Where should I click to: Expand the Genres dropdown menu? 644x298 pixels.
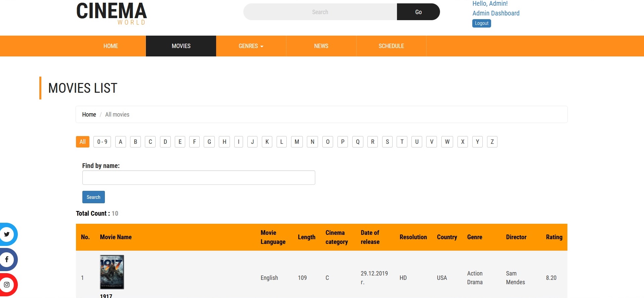click(x=251, y=46)
